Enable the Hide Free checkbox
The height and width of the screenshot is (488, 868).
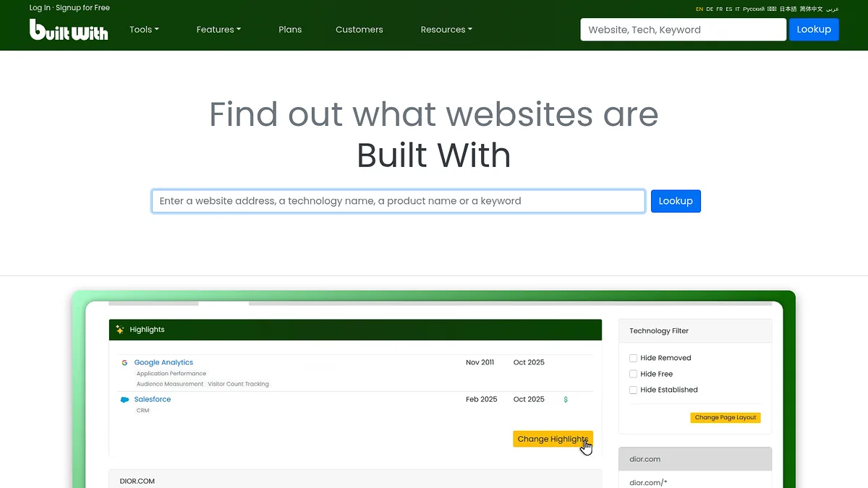click(x=633, y=374)
